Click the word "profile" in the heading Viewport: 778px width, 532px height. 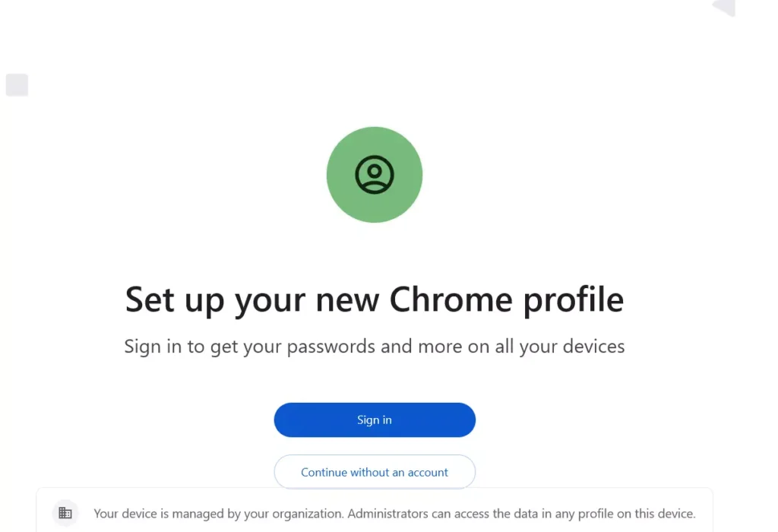pyautogui.click(x=573, y=299)
